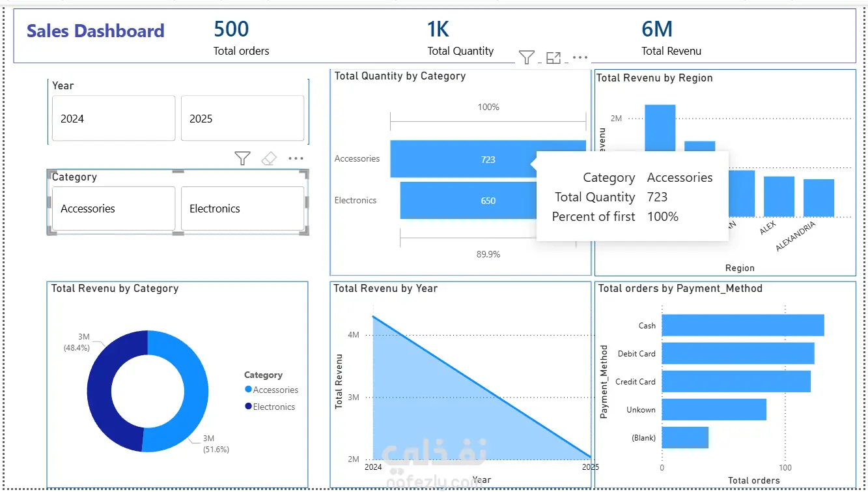Click the Total Revenu by Region title
This screenshot has width=868, height=492.
pos(654,78)
